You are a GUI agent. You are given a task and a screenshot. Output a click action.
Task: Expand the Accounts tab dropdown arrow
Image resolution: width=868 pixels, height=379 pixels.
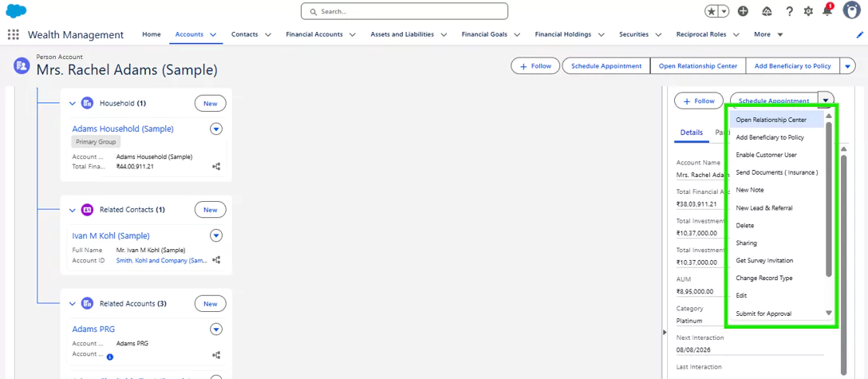[x=213, y=35]
